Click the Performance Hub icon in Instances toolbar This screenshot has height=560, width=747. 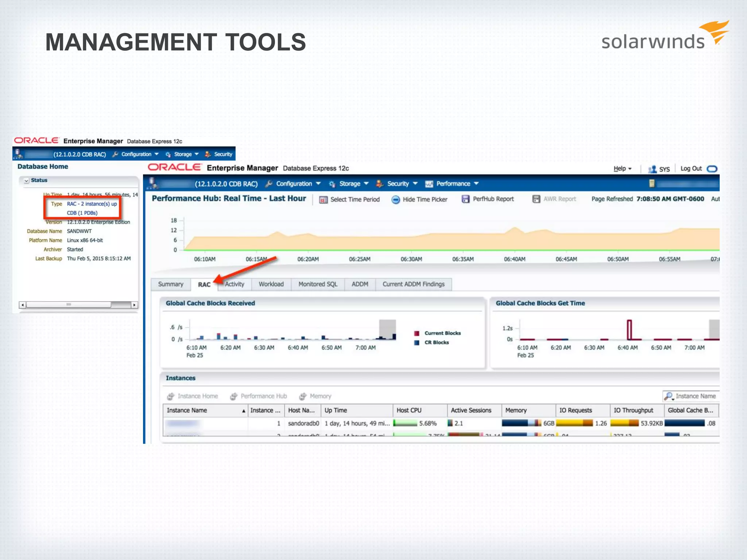(x=234, y=396)
